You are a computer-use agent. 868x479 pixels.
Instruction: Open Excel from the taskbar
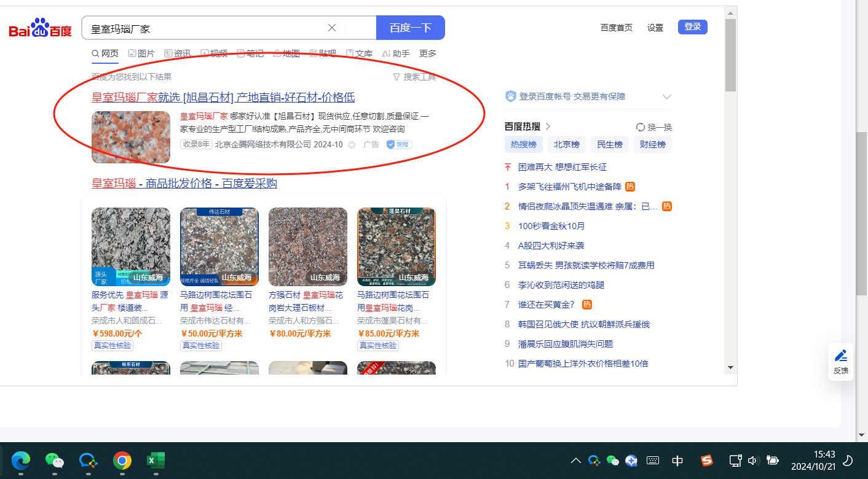156,461
